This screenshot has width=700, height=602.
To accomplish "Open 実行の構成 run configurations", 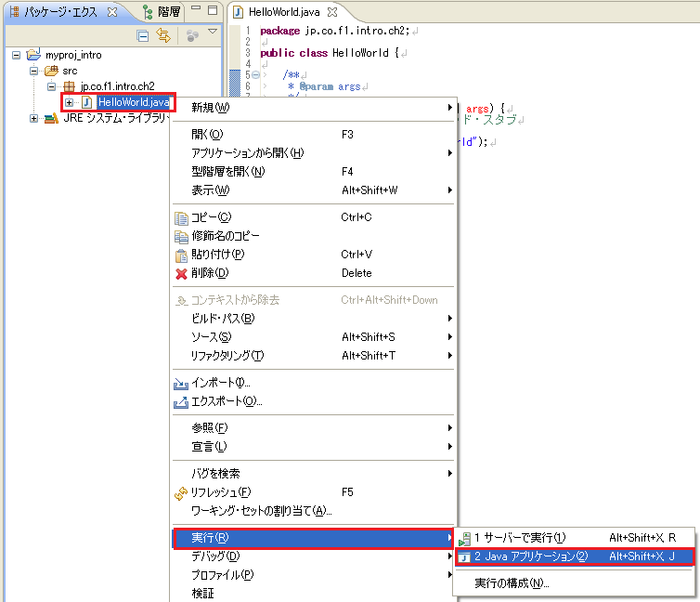I will tap(511, 583).
